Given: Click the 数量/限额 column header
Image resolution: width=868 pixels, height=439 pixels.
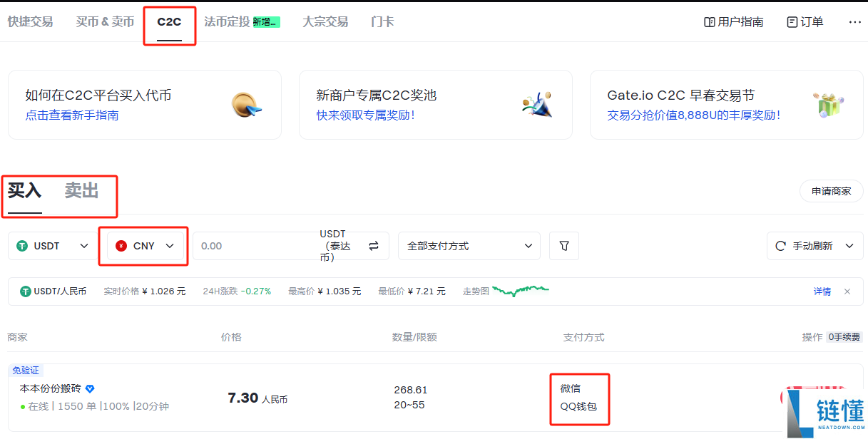Looking at the screenshot, I should [x=414, y=337].
